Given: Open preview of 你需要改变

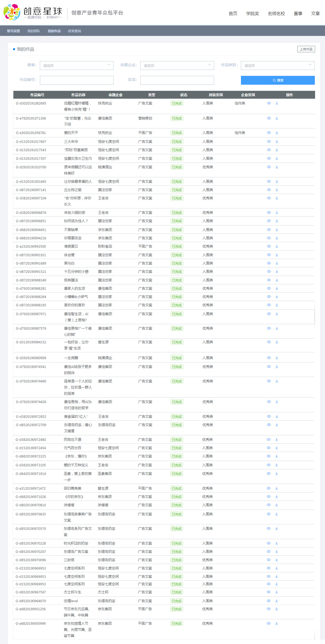Looking at the screenshot, I should click(269, 238).
